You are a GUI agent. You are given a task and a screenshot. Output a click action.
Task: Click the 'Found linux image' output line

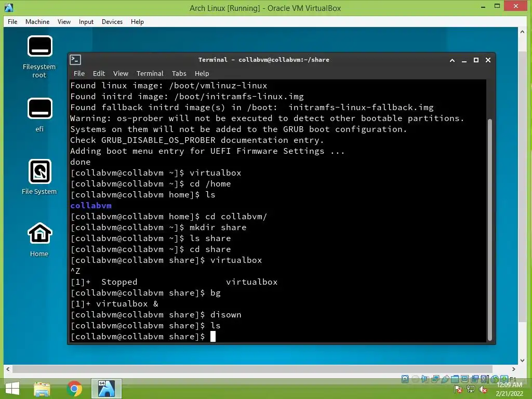click(169, 86)
